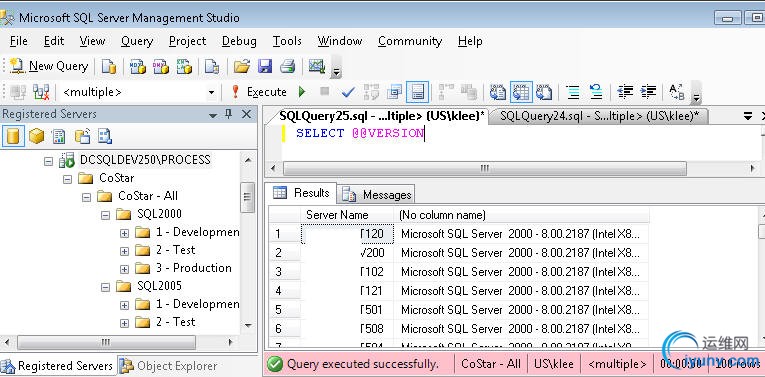The image size is (765, 377).
Task: Open the File menu
Action: (x=19, y=41)
